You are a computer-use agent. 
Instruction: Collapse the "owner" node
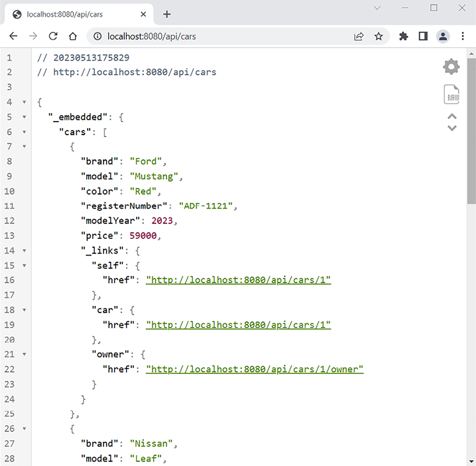click(24, 355)
